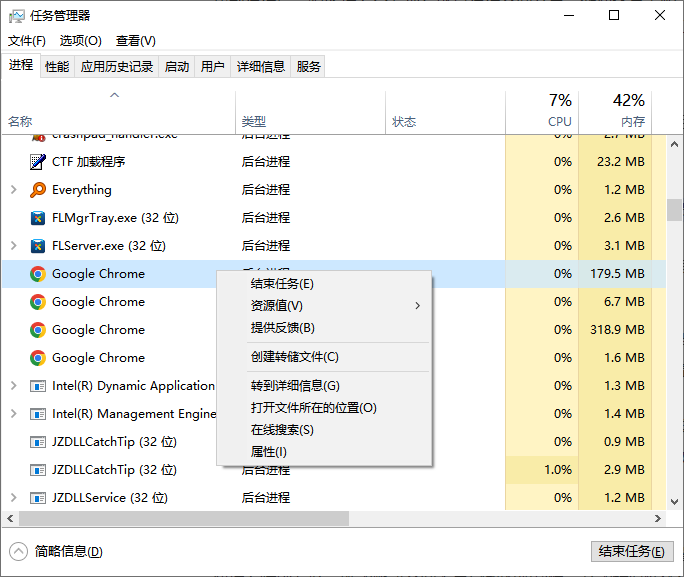
Task: Expand the Intel(R) Dynamic Application group
Action: click(x=14, y=386)
